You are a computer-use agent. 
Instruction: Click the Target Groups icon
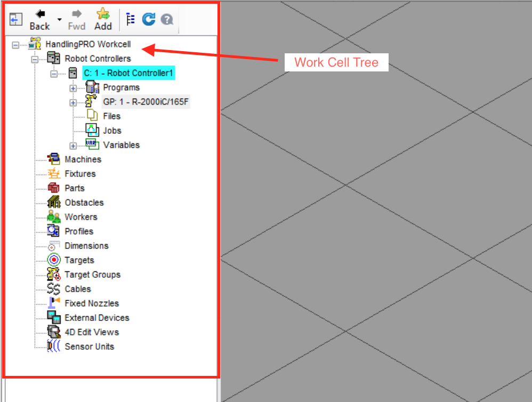point(54,274)
